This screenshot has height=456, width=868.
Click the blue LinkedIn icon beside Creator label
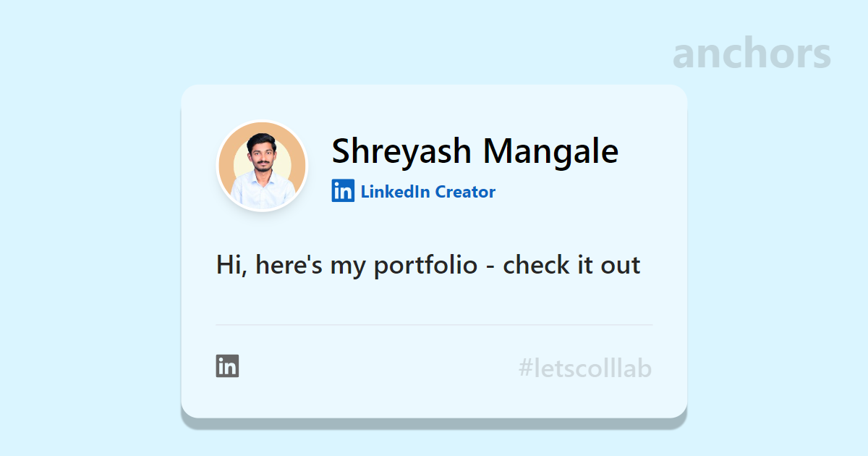pos(343,191)
